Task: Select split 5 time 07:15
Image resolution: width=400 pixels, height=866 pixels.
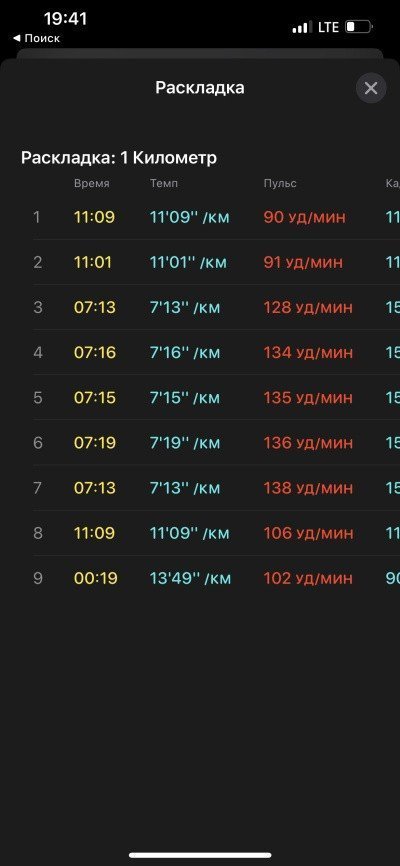Action: coord(95,398)
